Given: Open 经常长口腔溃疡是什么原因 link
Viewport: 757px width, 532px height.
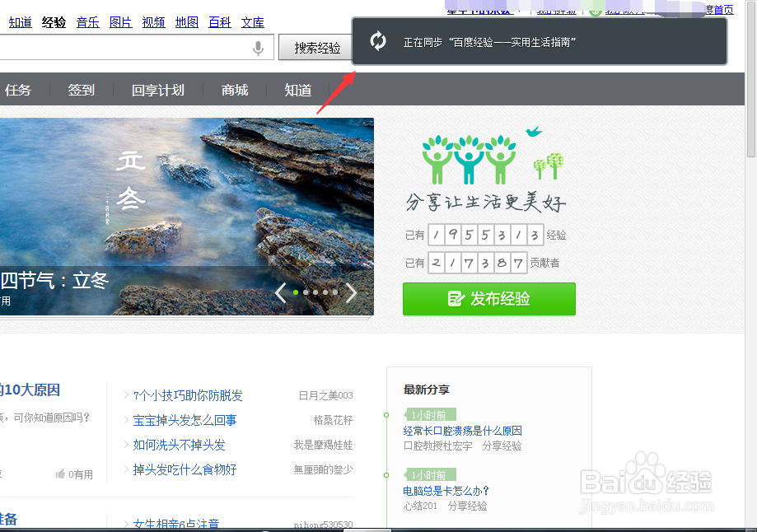Looking at the screenshot, I should [x=462, y=431].
